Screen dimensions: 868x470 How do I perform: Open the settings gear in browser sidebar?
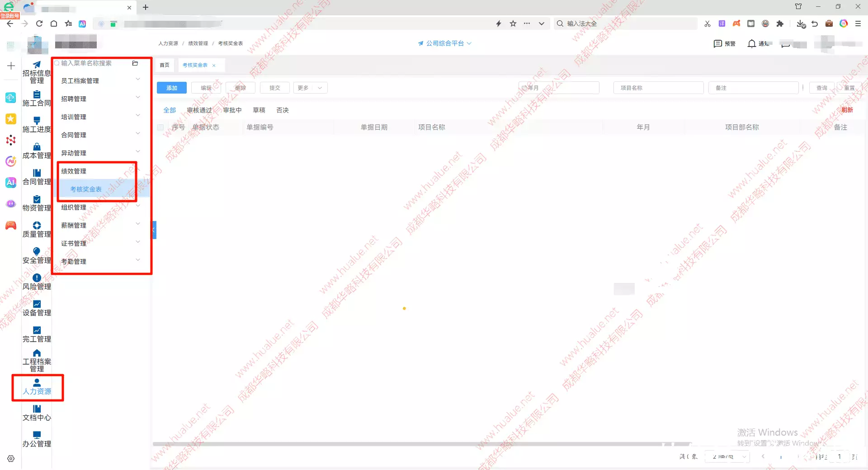click(11, 459)
